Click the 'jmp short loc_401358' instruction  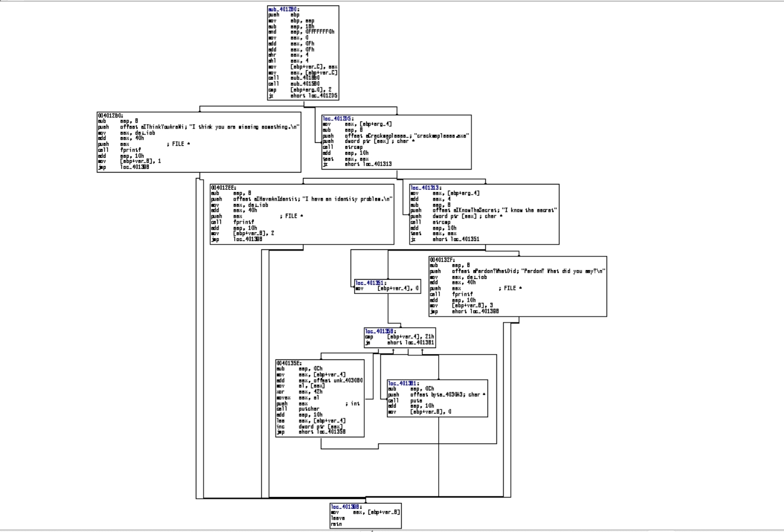pyautogui.click(x=311, y=432)
